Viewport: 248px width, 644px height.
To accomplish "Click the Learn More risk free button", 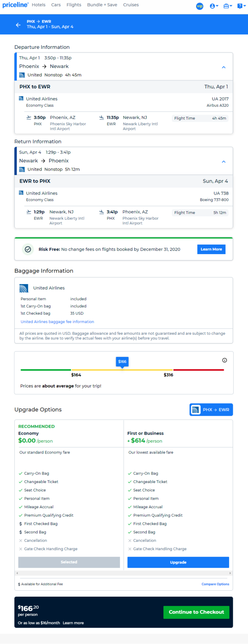I will (x=211, y=249).
